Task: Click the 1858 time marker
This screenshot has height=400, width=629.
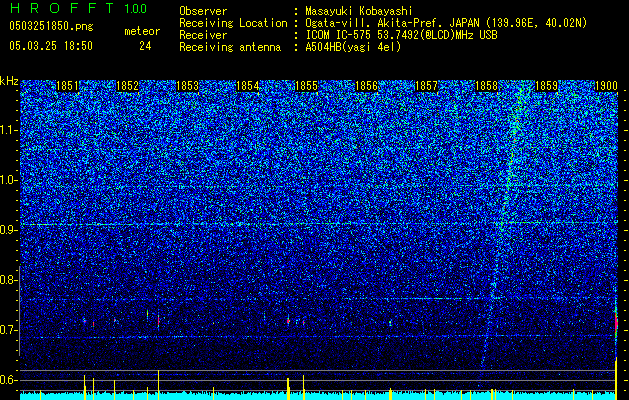Action: (486, 86)
